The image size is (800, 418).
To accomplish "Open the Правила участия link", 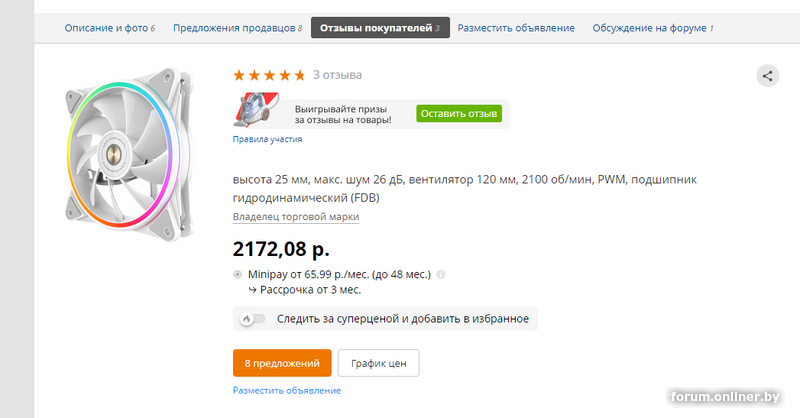I will (x=267, y=139).
